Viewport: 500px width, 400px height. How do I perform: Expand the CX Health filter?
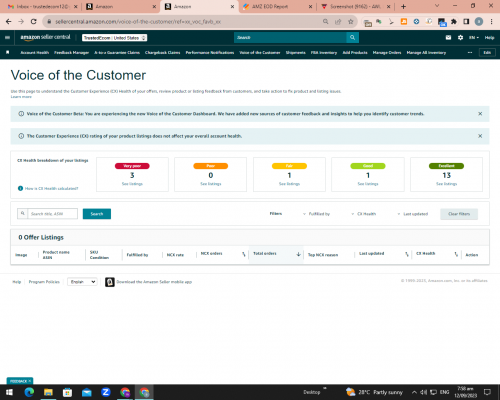(363, 214)
